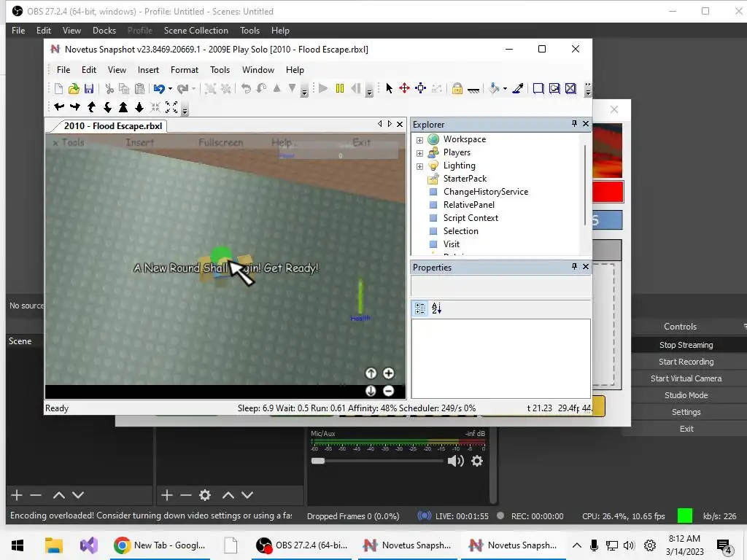Image resolution: width=747 pixels, height=560 pixels.
Task: Pause the simulation with yellow pause icon
Action: pyautogui.click(x=340, y=88)
